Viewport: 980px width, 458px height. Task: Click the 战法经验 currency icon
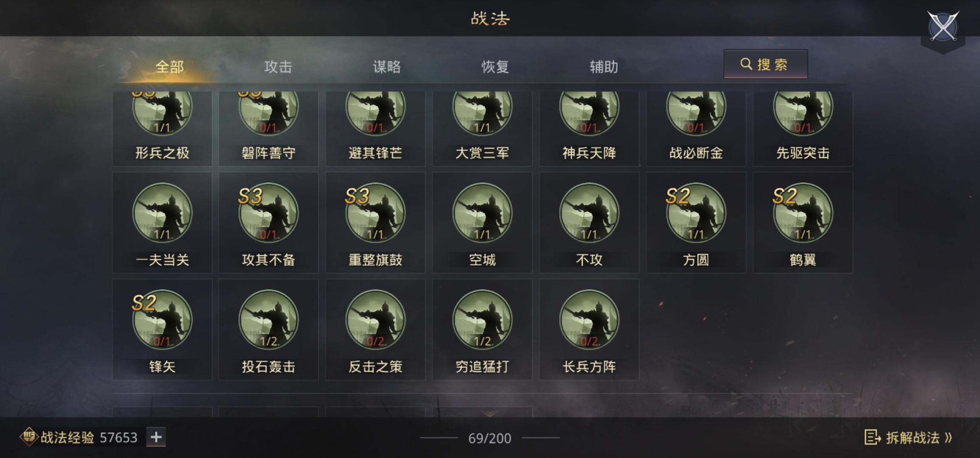29,437
